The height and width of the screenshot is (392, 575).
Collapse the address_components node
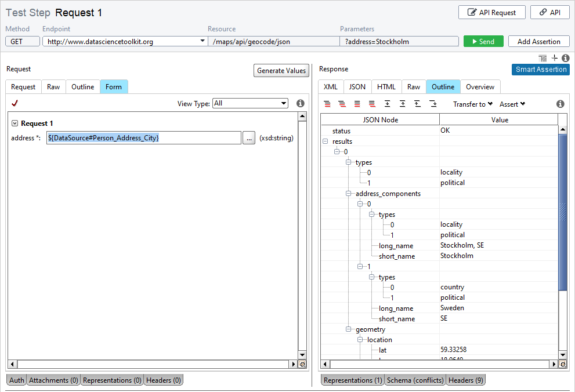pos(348,194)
